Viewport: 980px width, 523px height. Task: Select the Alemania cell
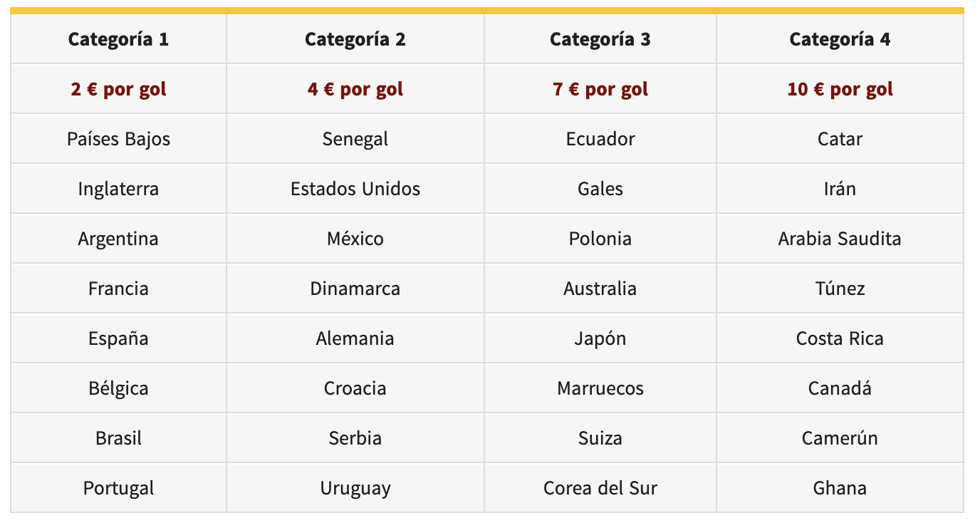click(355, 338)
